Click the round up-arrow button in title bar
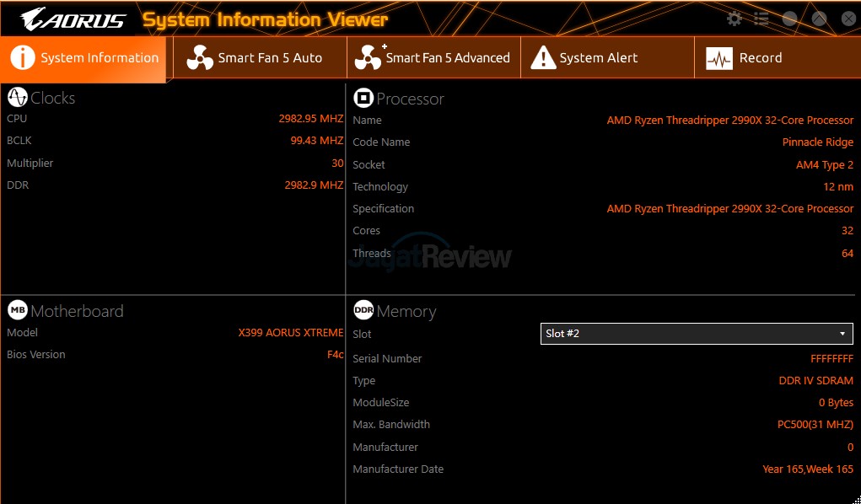Viewport: 861px width, 504px height. coord(819,19)
